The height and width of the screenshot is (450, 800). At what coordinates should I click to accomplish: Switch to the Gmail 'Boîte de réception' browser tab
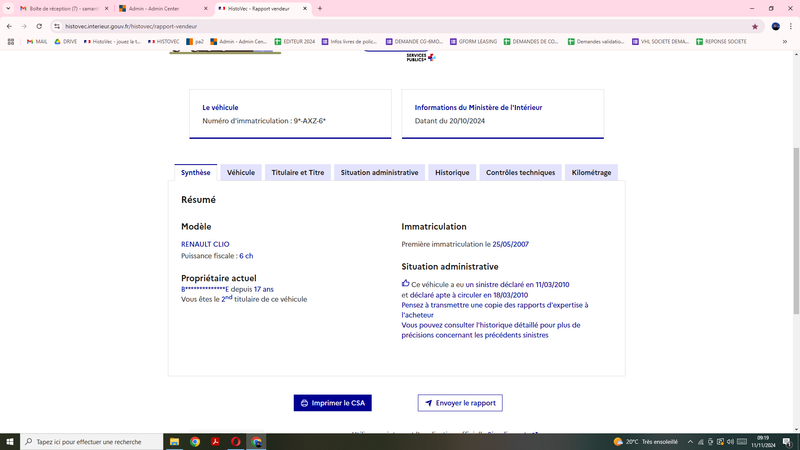tap(64, 9)
